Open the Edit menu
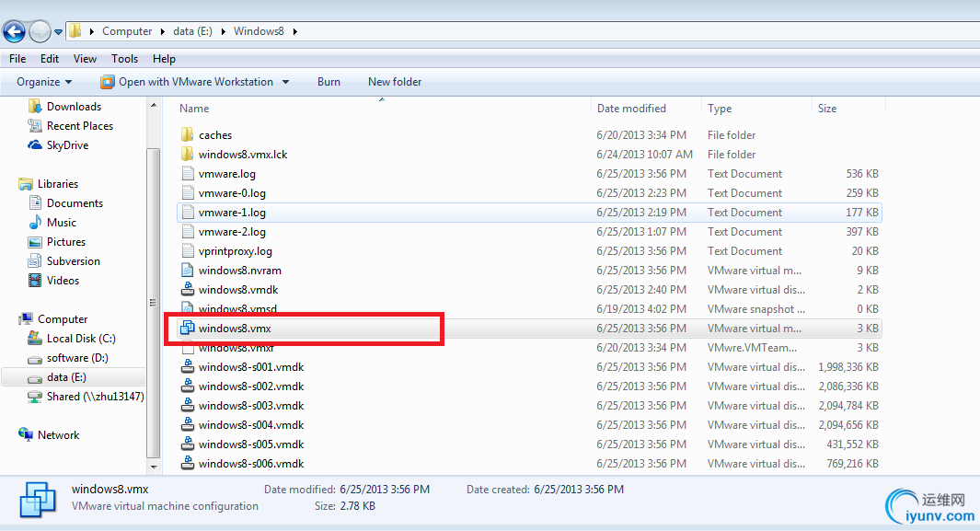 [x=50, y=59]
